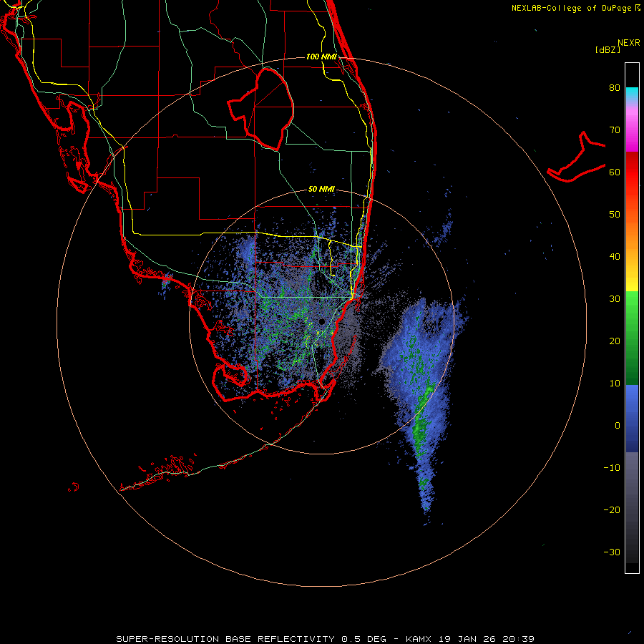Click the -20 value on the dBZ scale
This screenshot has height=644, width=644.
(612, 510)
